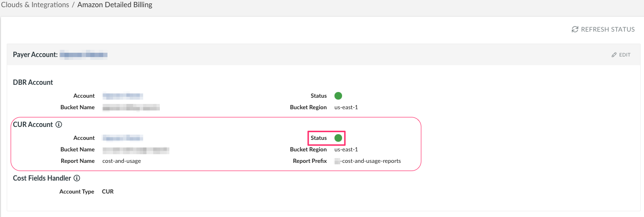
Task: Click the Report Name cost-and-usage value
Action: (x=122, y=161)
